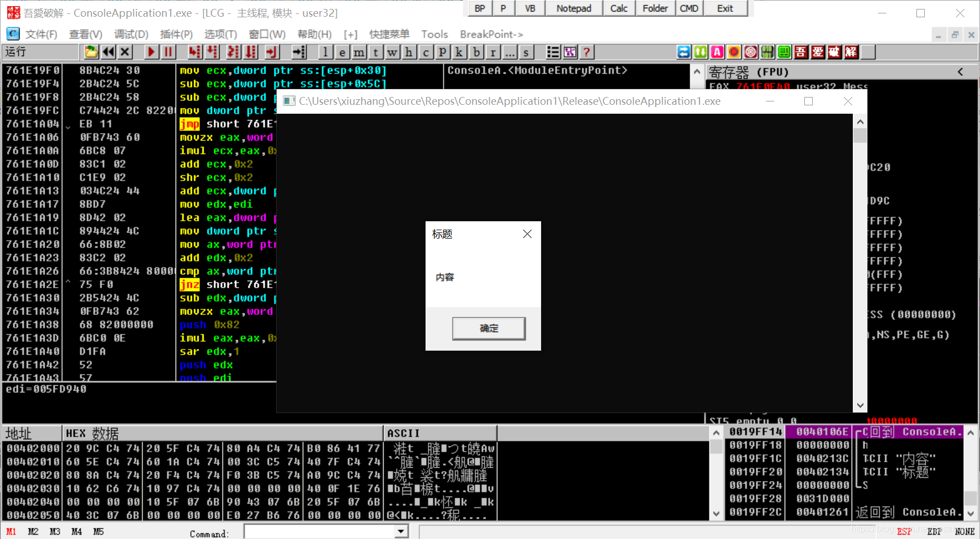Open the CPU 'c' button

point(426,52)
